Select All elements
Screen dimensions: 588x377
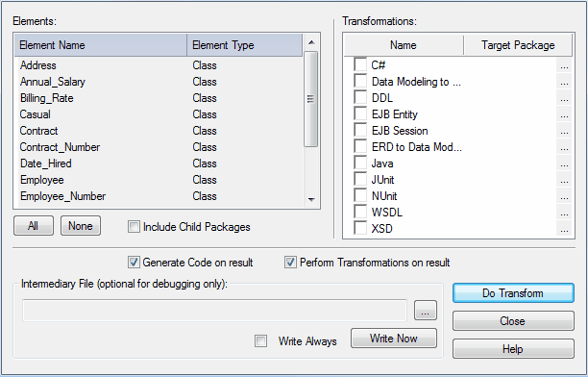coord(34,226)
